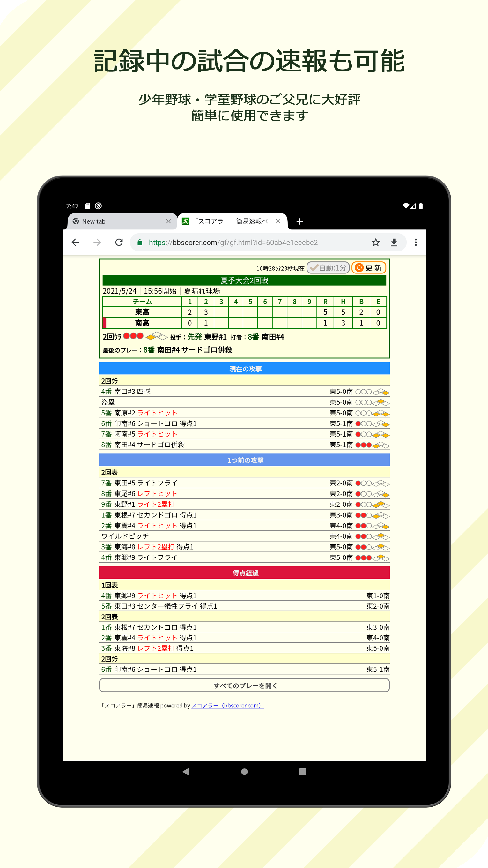This screenshot has height=868, width=488.
Task: Click the 4番 東郷#9 ライトフライ row
Action: pos(244,558)
